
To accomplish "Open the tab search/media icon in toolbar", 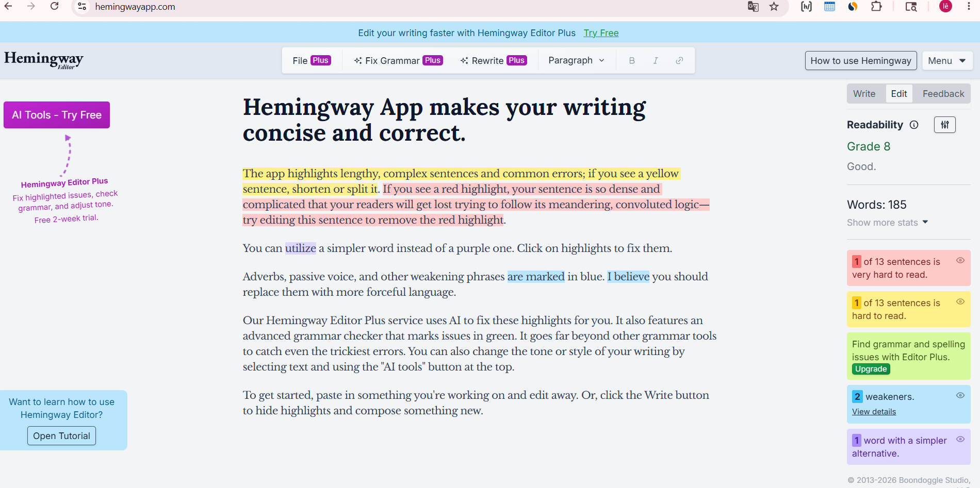I will click(911, 6).
